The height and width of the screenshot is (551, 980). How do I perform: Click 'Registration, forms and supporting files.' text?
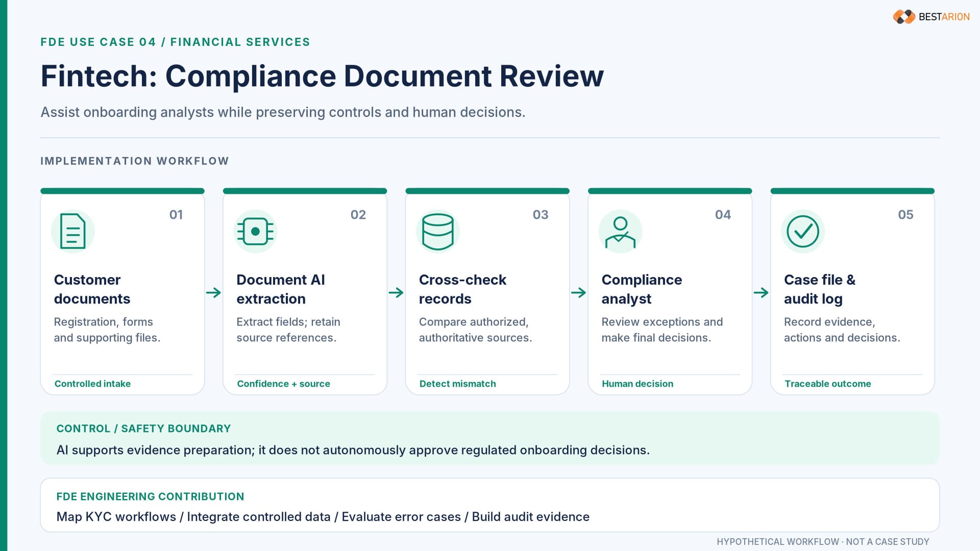[107, 330]
